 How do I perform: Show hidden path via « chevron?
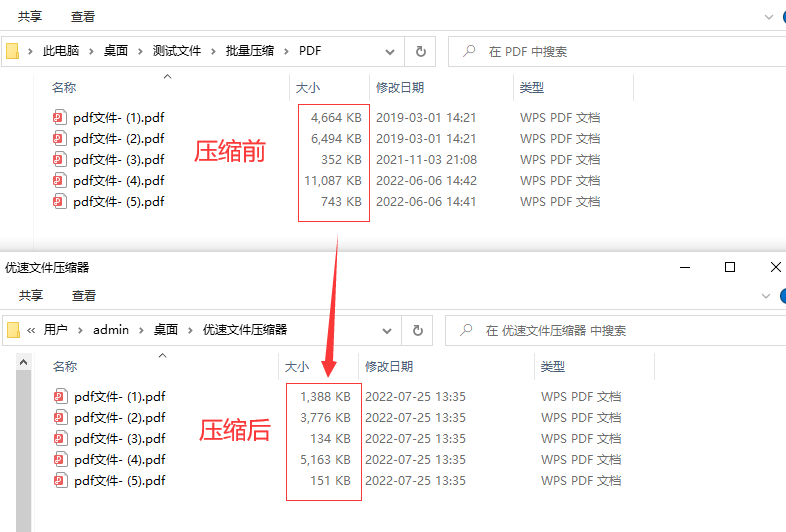coord(31,330)
